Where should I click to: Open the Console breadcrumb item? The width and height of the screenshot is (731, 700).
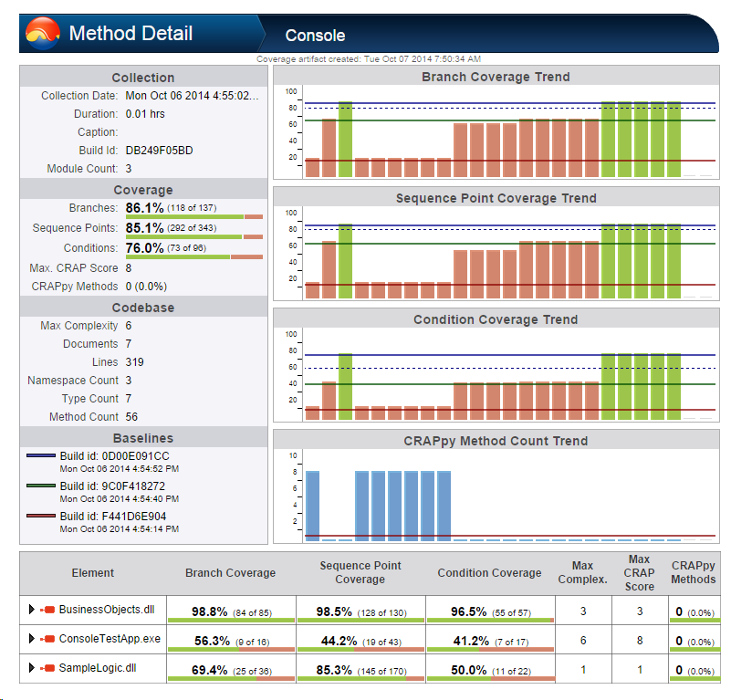point(315,36)
